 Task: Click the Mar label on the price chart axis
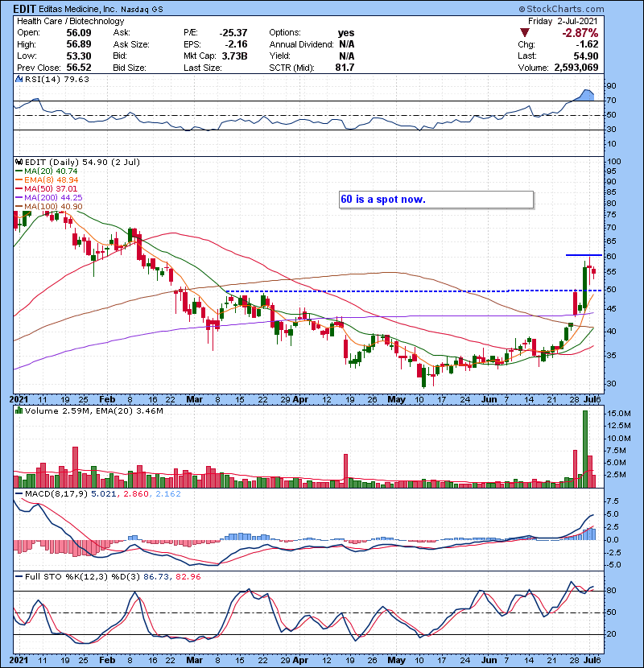click(x=194, y=400)
